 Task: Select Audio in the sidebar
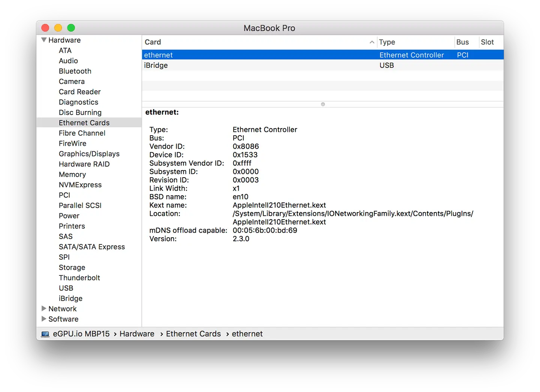pyautogui.click(x=68, y=61)
